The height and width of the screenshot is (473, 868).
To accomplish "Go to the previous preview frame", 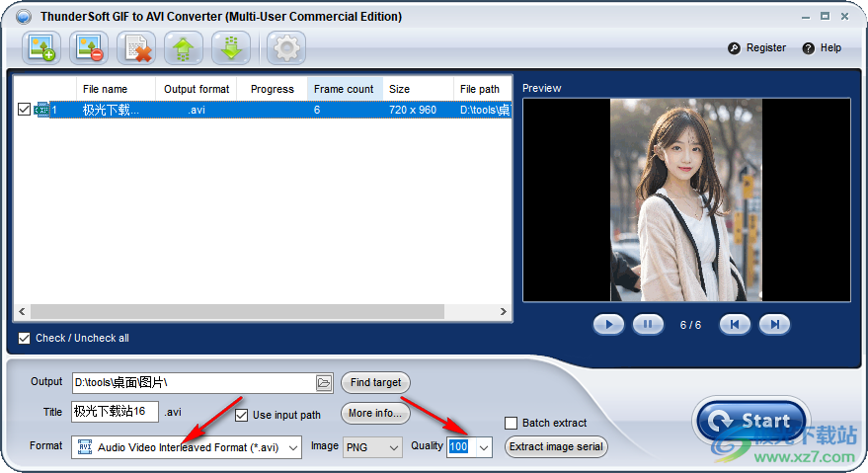I will [x=735, y=325].
